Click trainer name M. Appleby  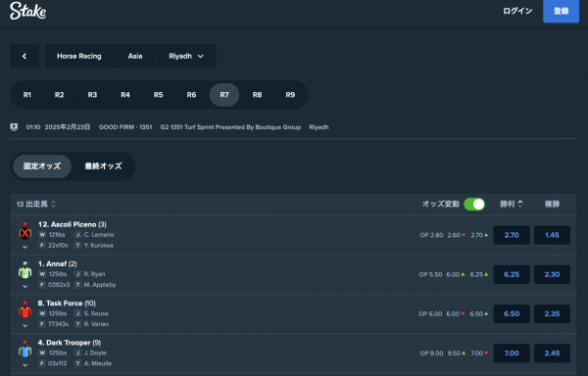100,285
